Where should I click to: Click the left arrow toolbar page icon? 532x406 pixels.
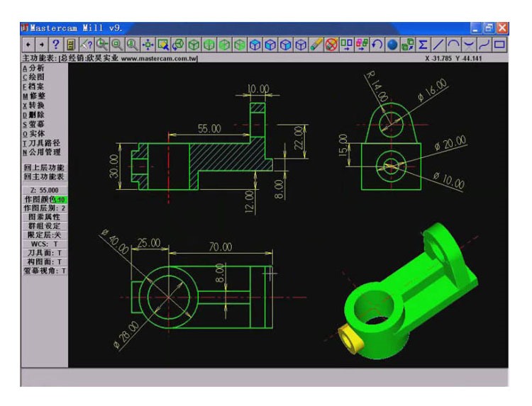coord(27,45)
